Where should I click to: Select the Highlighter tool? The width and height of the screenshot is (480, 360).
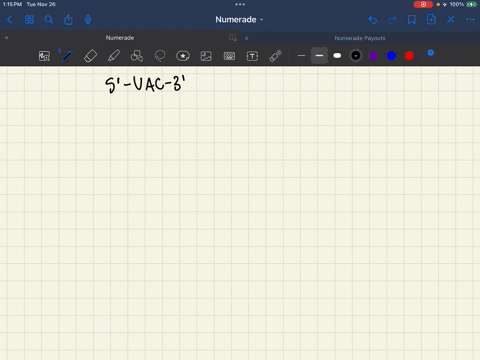pos(114,56)
